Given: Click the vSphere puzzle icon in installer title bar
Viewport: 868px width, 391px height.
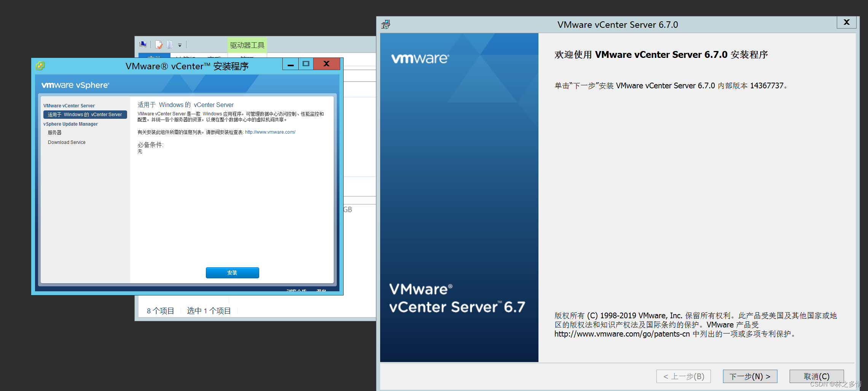Looking at the screenshot, I should (x=40, y=65).
